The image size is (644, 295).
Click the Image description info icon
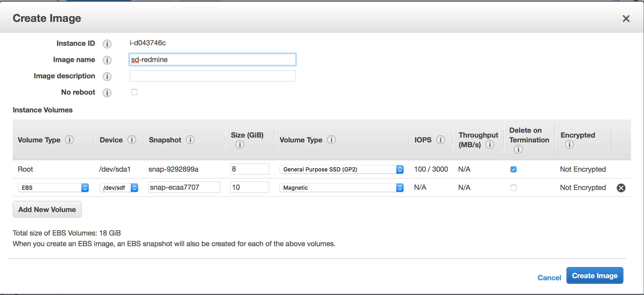107,76
